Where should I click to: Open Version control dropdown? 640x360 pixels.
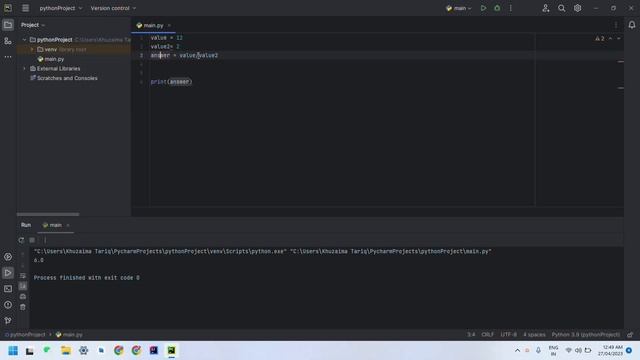(113, 8)
